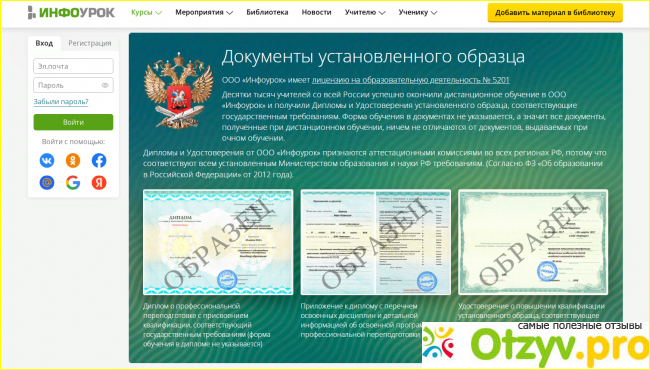Expand the Курсы dropdown menu
Image resolution: width=650 pixels, height=370 pixels.
pyautogui.click(x=146, y=12)
